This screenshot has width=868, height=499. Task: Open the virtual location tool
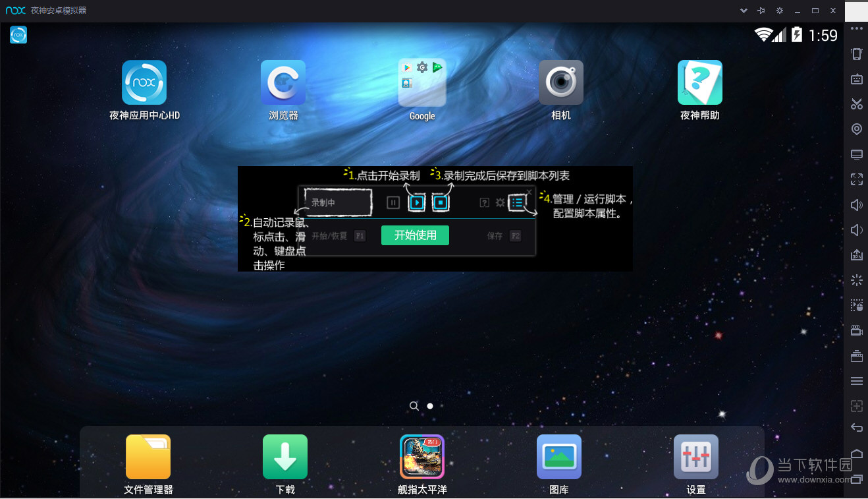[856, 129]
